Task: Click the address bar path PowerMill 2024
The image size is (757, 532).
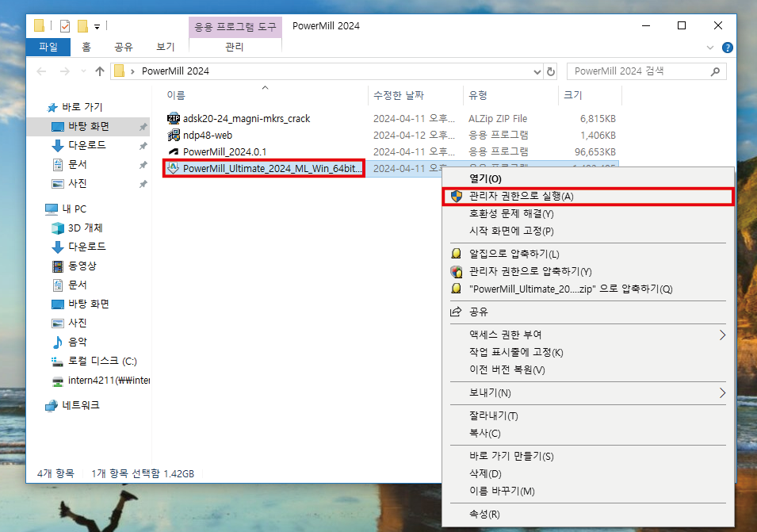Action: [175, 71]
